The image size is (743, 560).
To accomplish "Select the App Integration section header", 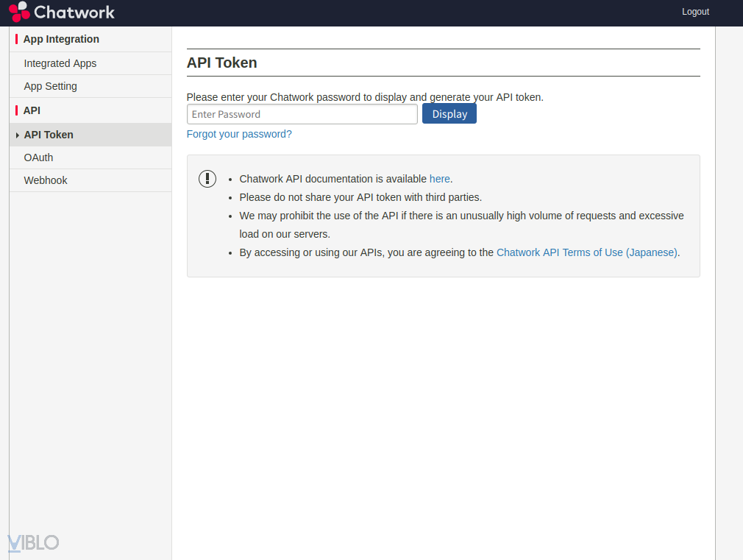I will [x=61, y=39].
